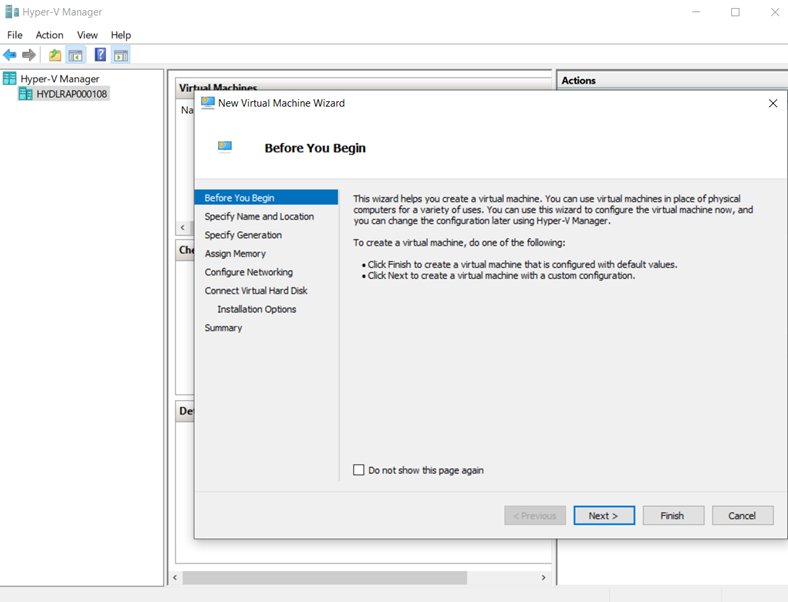Close the Hyper-V Manager window
The height and width of the screenshot is (602, 788).
click(x=775, y=12)
